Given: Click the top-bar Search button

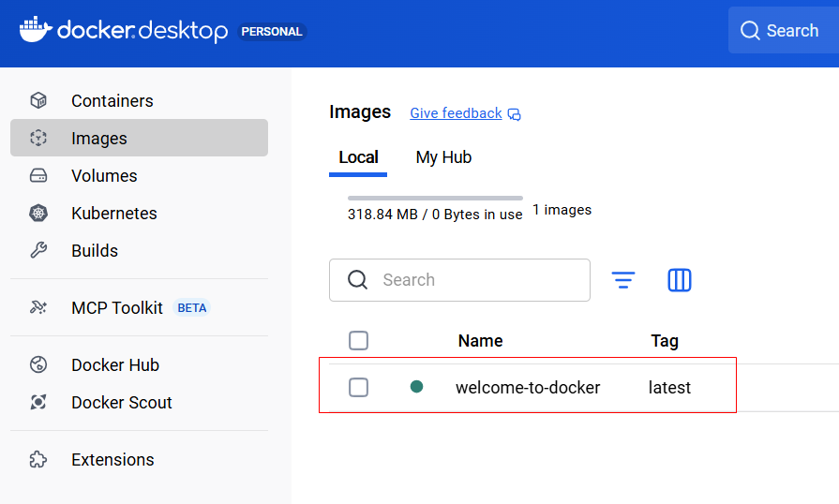Looking at the screenshot, I should point(784,31).
